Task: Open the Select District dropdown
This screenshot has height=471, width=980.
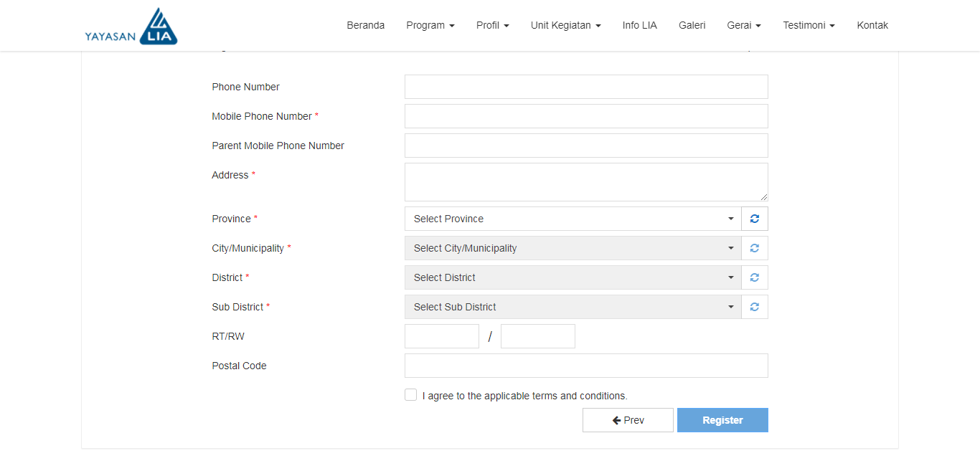Action: point(573,277)
